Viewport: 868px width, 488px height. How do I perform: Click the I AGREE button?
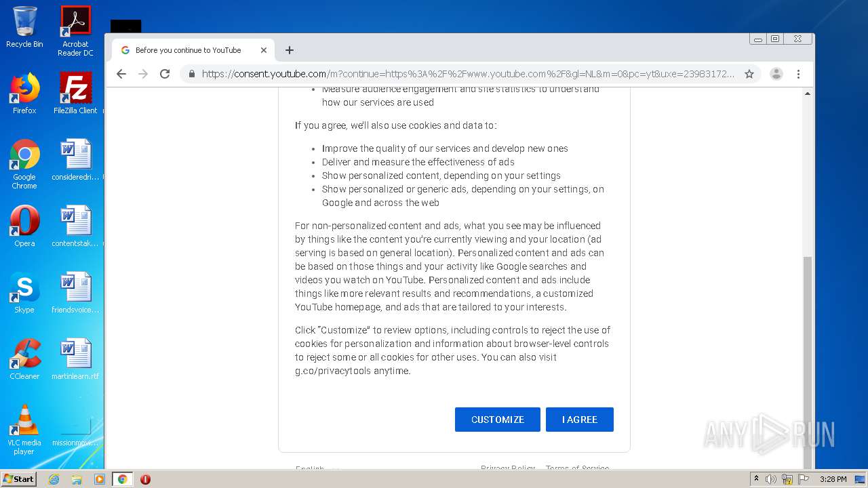point(580,420)
